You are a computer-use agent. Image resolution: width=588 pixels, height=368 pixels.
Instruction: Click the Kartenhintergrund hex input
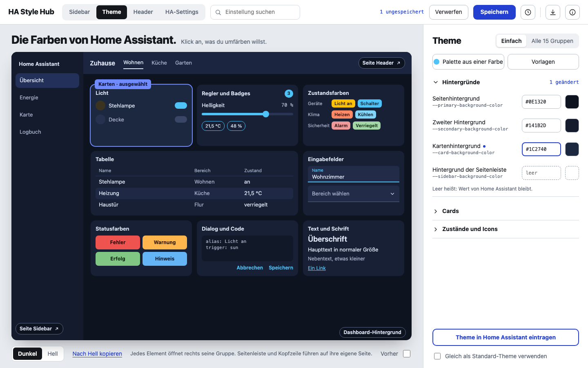[541, 149]
